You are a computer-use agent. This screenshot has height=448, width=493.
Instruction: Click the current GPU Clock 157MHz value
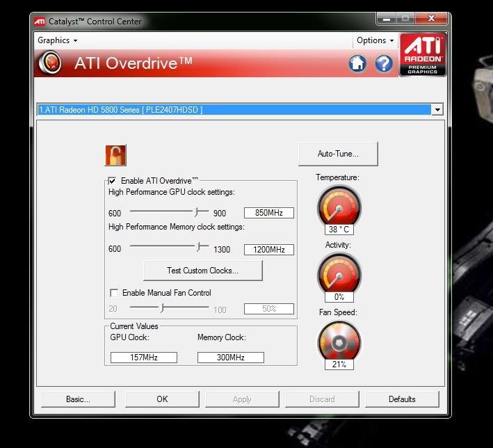[x=144, y=358]
